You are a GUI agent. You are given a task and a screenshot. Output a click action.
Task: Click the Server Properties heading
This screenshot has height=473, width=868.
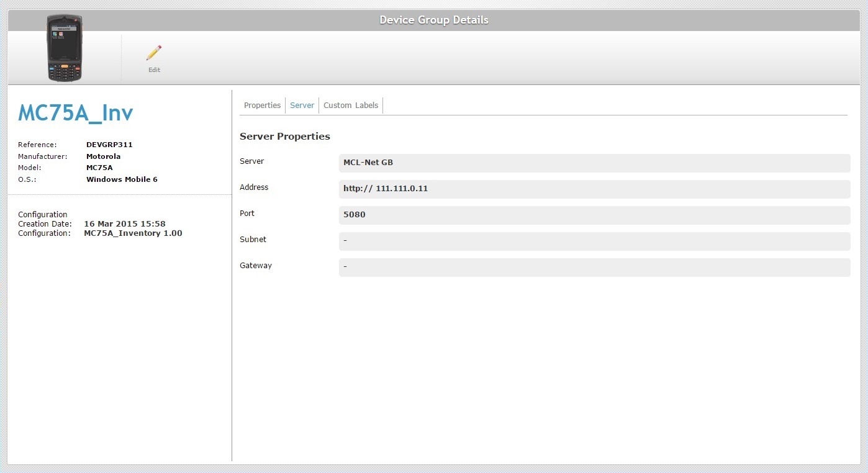(285, 137)
